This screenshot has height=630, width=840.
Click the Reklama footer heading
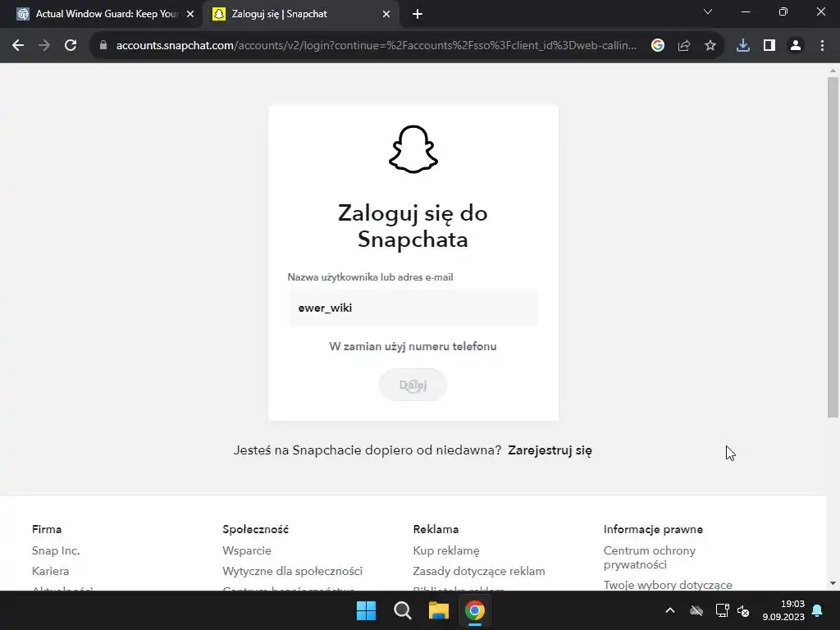436,529
